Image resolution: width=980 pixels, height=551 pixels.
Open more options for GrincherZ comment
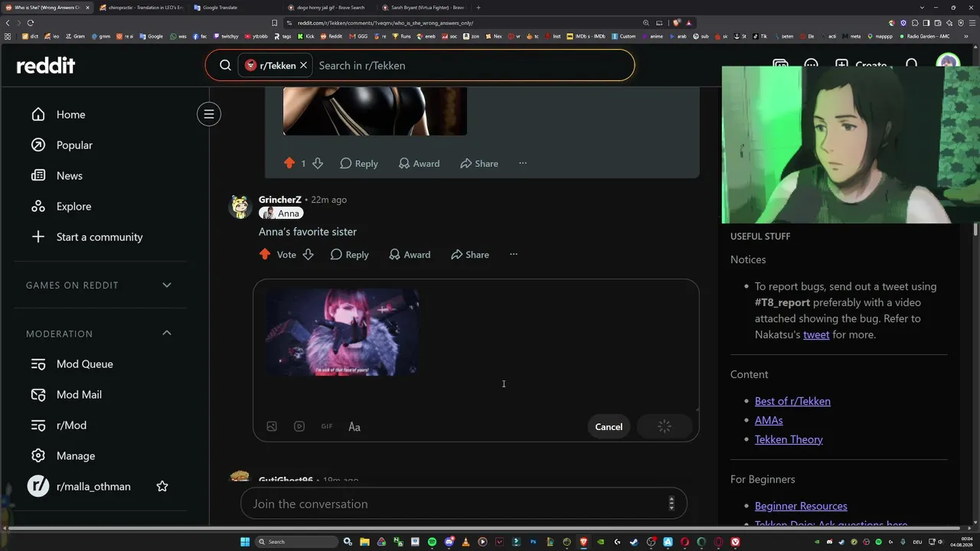[x=514, y=255]
